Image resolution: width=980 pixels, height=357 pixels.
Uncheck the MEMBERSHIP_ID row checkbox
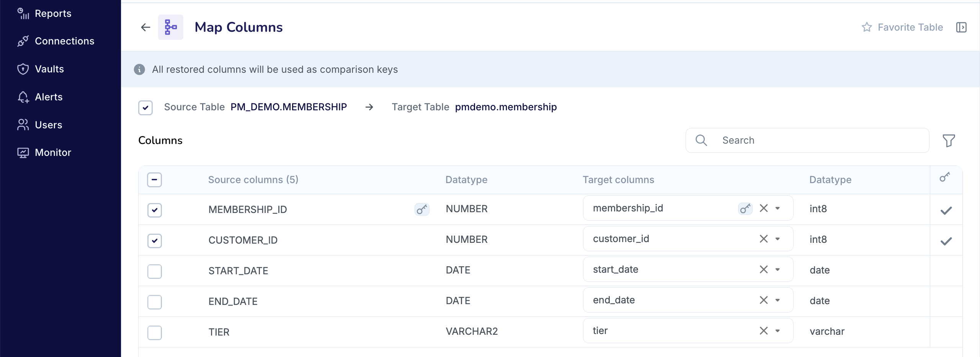click(154, 210)
